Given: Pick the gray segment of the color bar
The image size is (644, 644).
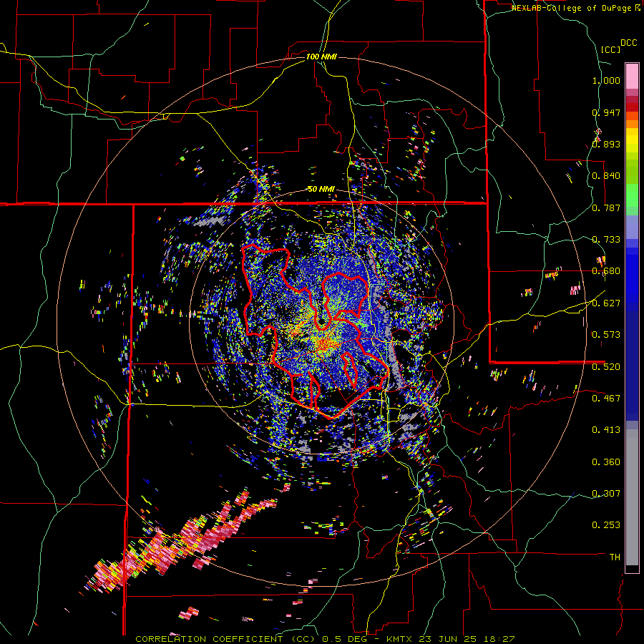Looking at the screenshot, I should [x=632, y=497].
